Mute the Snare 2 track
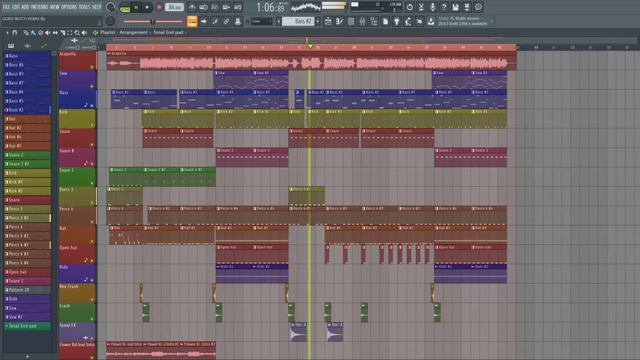The width and height of the screenshot is (640, 360). pos(92,183)
